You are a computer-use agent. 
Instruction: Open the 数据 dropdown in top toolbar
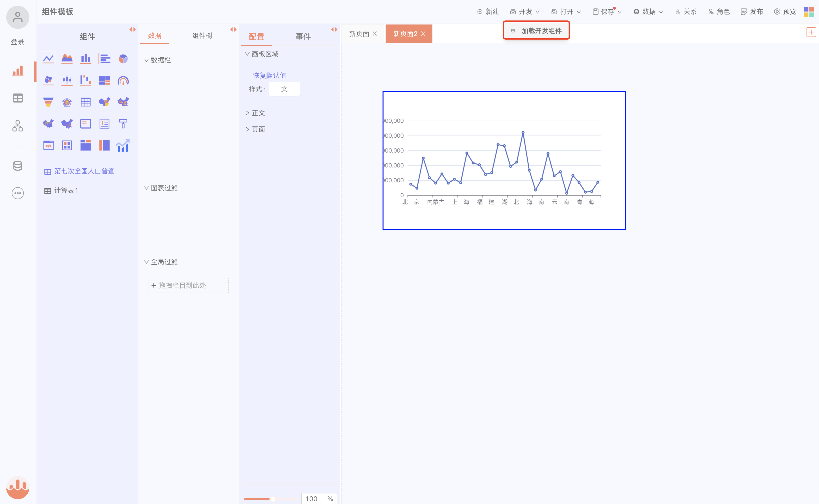click(x=648, y=12)
